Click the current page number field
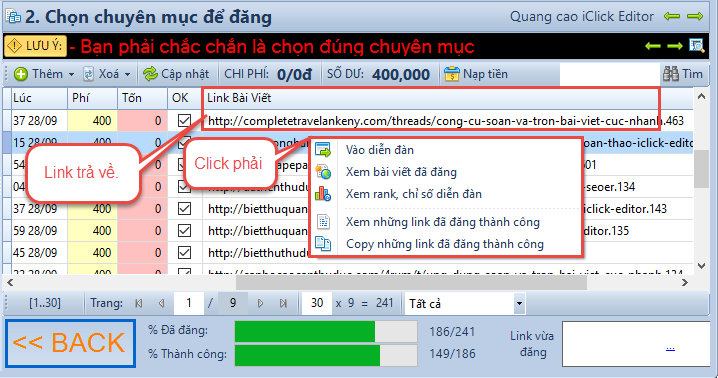This screenshot has height=378, width=718. [189, 303]
